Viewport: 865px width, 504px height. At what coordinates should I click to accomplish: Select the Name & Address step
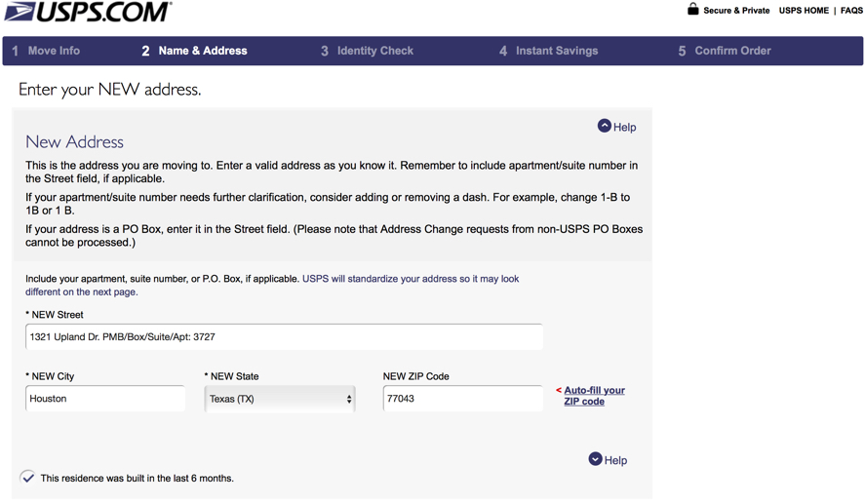tap(194, 51)
